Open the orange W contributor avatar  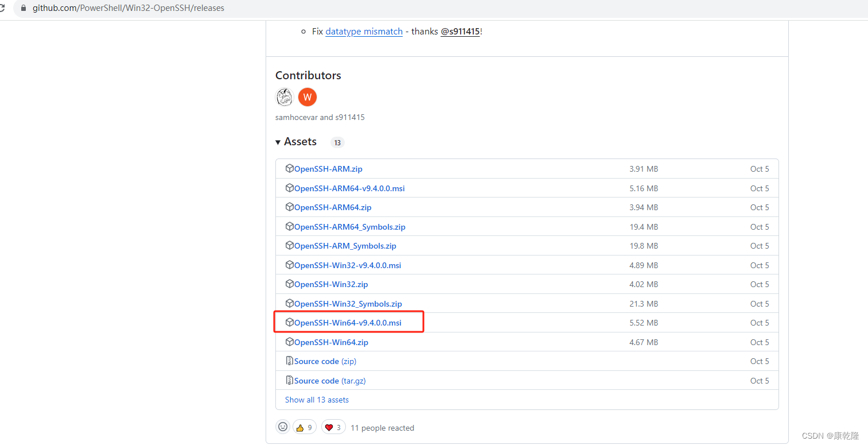coord(308,97)
